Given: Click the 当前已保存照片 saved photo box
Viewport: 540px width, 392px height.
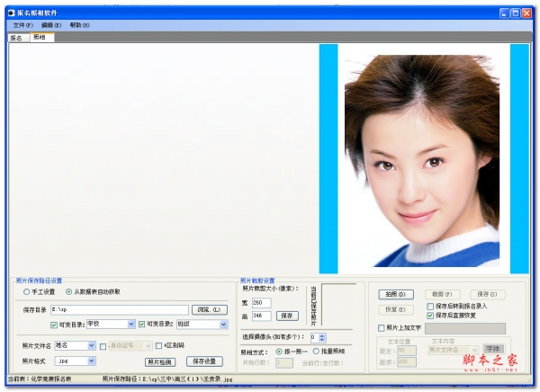Looking at the screenshot, I should pos(339,304).
